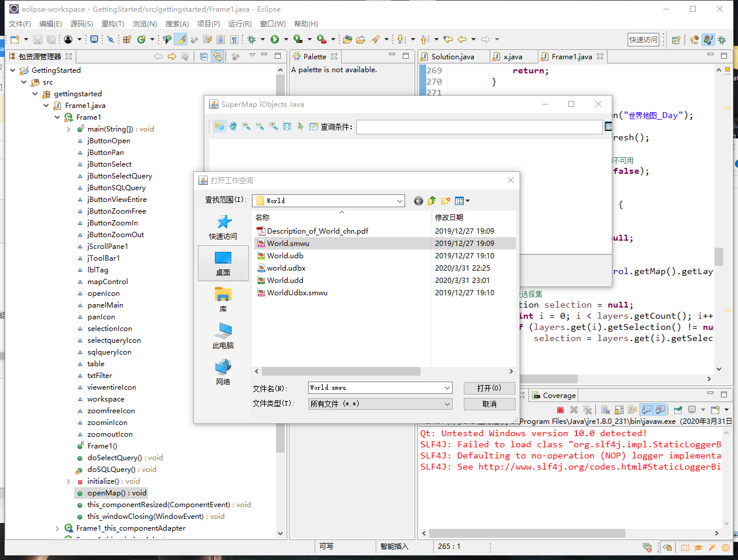Click the red Terminate icon in Console
738x560 pixels.
[560, 410]
